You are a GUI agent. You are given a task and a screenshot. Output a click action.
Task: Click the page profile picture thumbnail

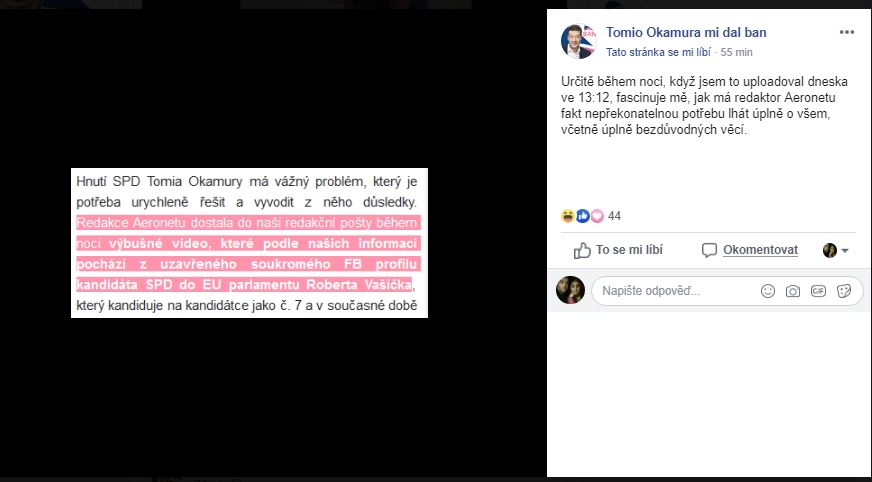(578, 41)
